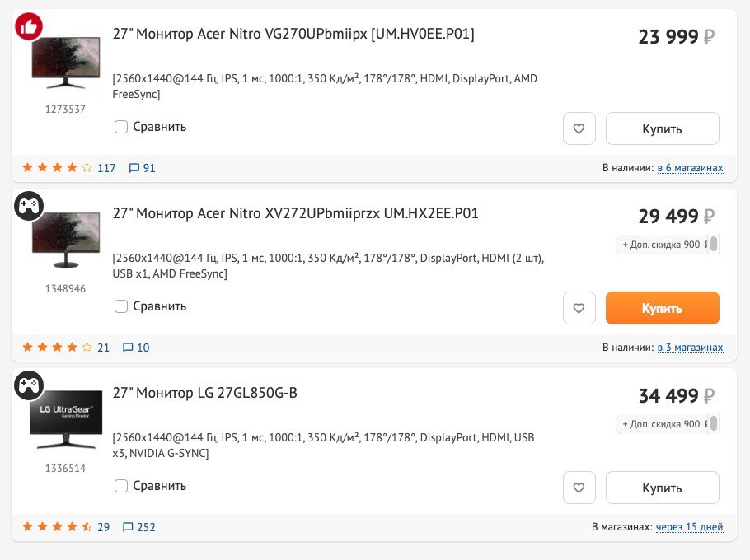Click the gamepad badge on Acer XV272UP monitor
Viewport: 750px width, 560px height.
[29, 206]
